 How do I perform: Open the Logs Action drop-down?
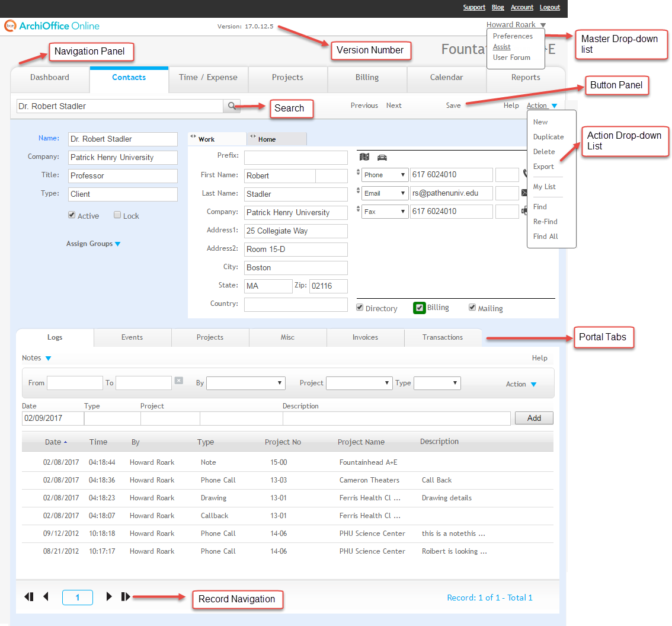[521, 384]
